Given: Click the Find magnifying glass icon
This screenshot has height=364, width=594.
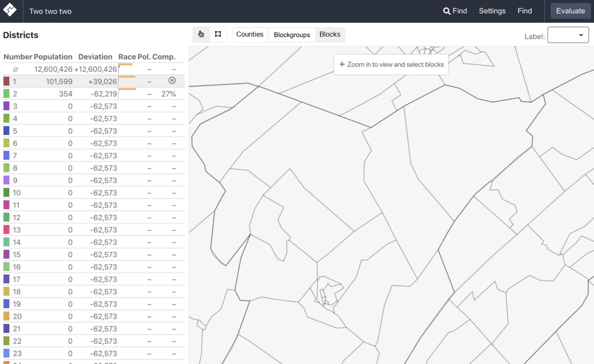Looking at the screenshot, I should coord(447,11).
